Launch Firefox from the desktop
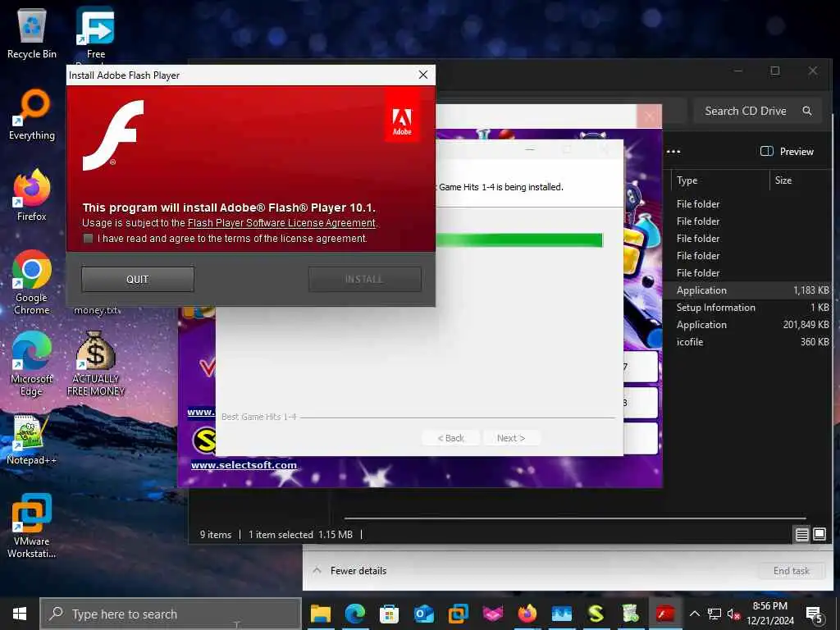 pyautogui.click(x=32, y=195)
